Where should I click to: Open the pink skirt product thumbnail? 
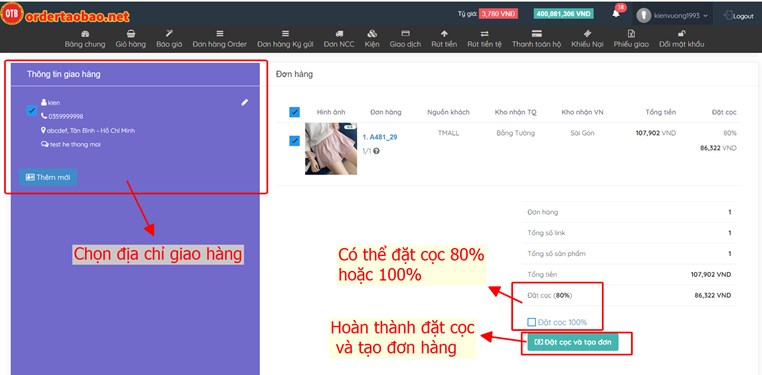coord(331,149)
